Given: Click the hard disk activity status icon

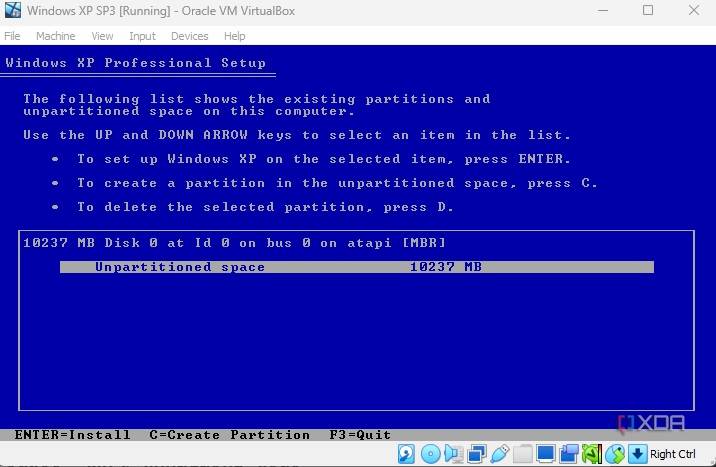Looking at the screenshot, I should (406, 454).
